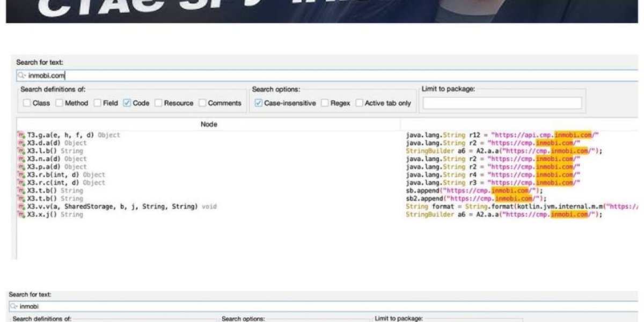The height and width of the screenshot is (322, 644).
Task: Click the magnifier icon in the inmobi.com search field
Action: [22, 76]
